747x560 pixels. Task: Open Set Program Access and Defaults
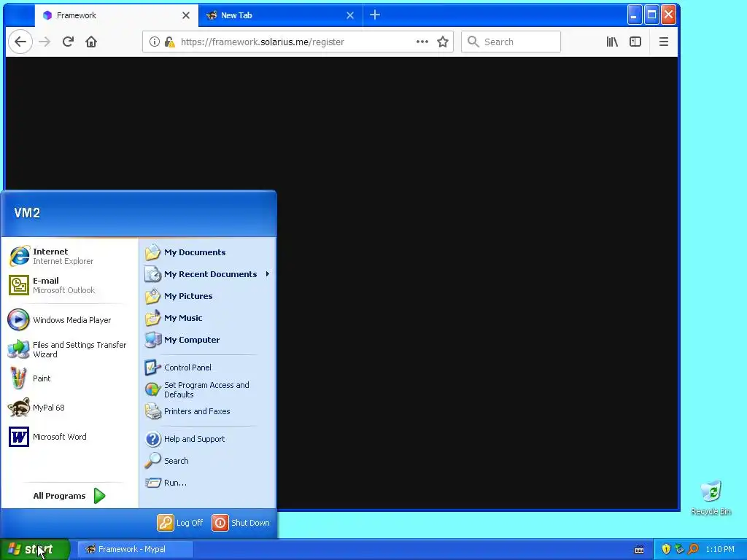coord(208,389)
